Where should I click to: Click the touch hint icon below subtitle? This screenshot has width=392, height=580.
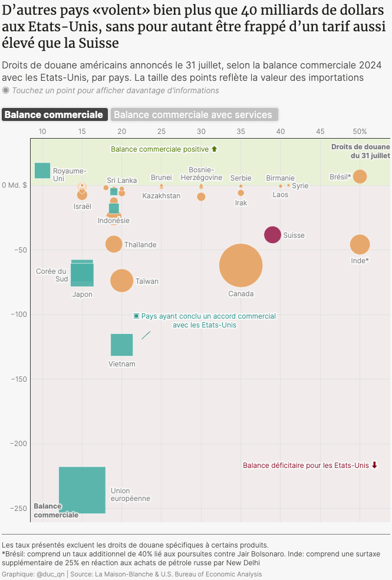pyautogui.click(x=6, y=90)
